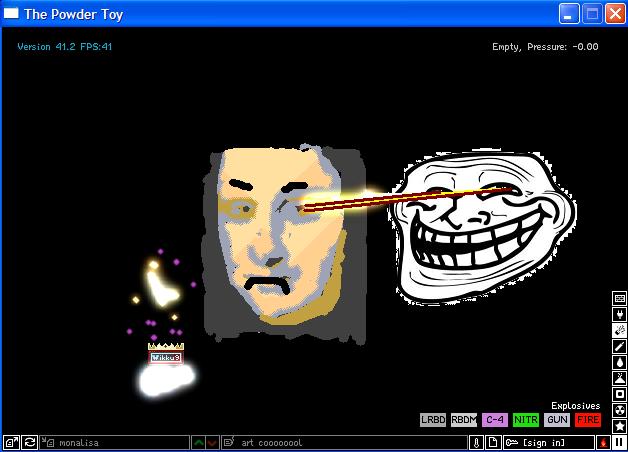The height and width of the screenshot is (452, 628).
Task: Open the liquids category droplet icon
Action: pos(619,362)
